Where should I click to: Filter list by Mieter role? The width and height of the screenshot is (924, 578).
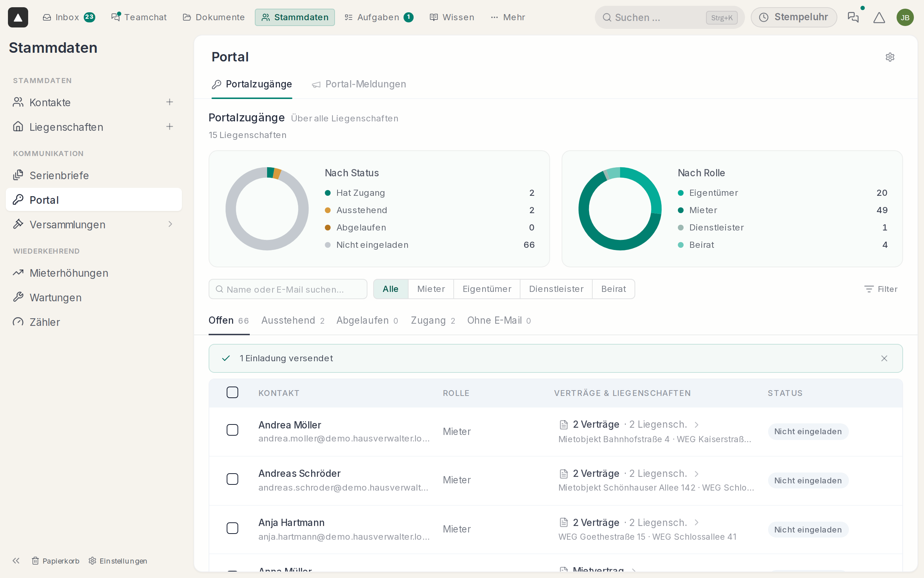coord(431,289)
